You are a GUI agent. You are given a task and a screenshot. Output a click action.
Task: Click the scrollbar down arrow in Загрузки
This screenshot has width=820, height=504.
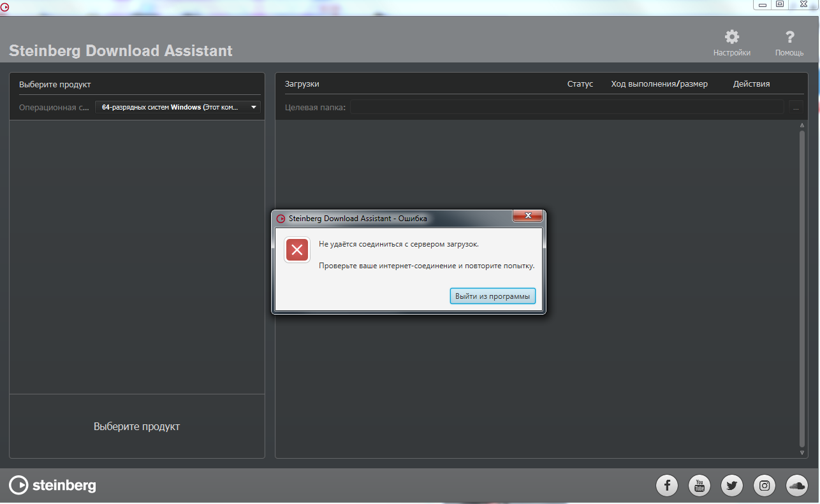click(x=802, y=452)
